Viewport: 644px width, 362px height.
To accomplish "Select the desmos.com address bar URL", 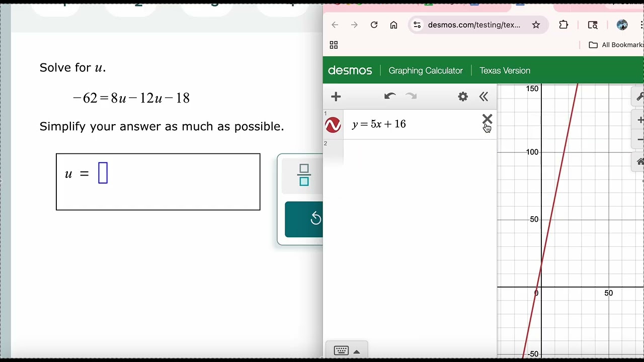I will coord(474,25).
